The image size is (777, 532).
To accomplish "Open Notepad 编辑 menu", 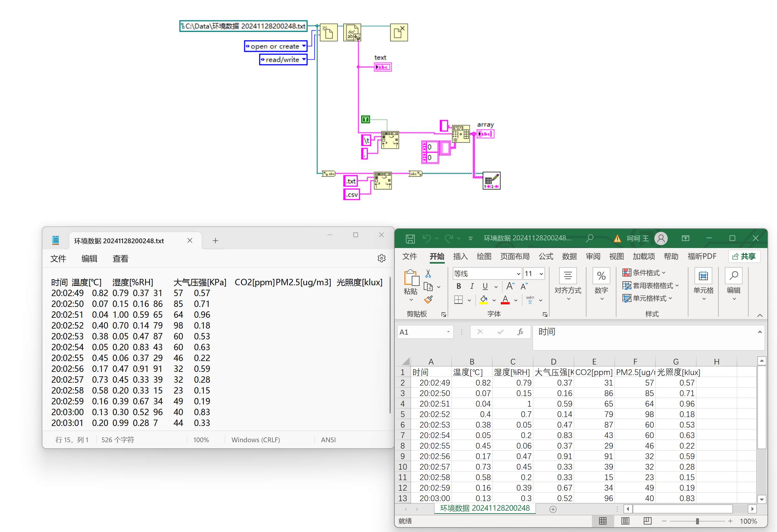I will point(89,259).
